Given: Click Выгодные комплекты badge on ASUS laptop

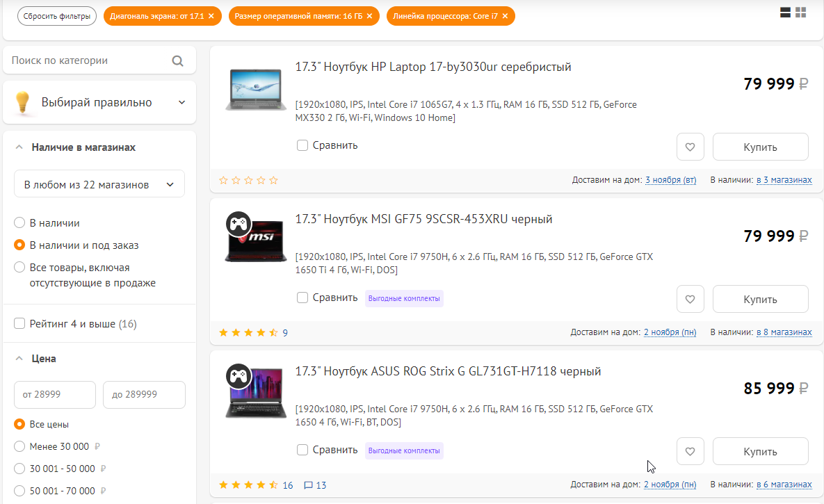Looking at the screenshot, I should [x=404, y=451].
